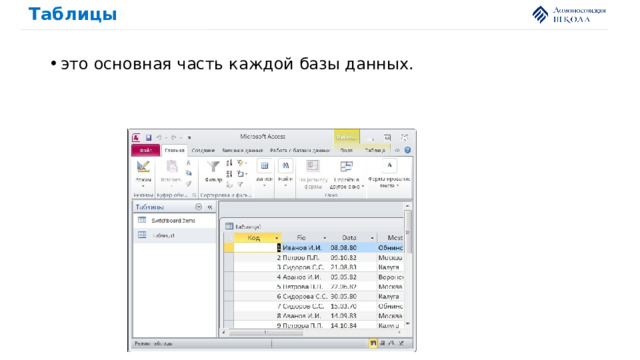Click the sort ascending icon
This screenshot has width=640, height=360.
[x=229, y=163]
